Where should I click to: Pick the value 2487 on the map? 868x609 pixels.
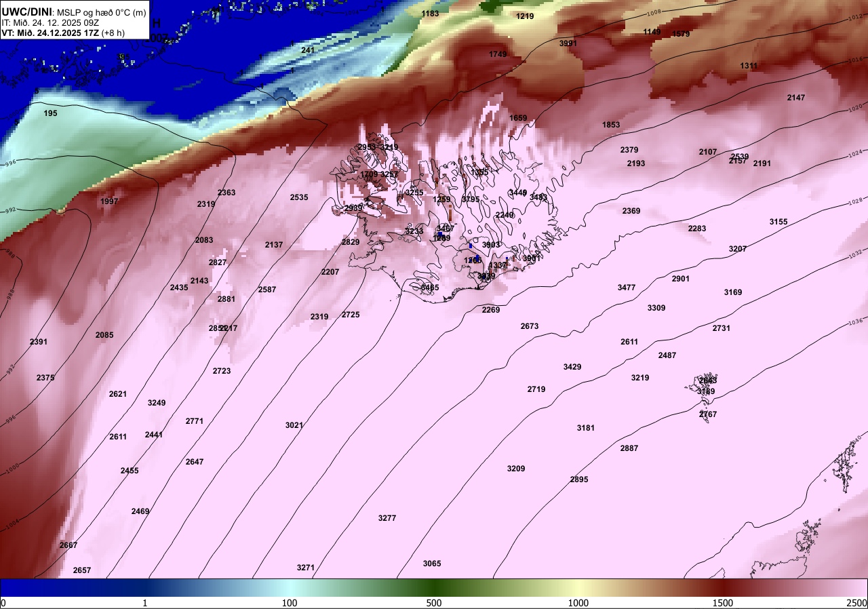pyautogui.click(x=667, y=355)
